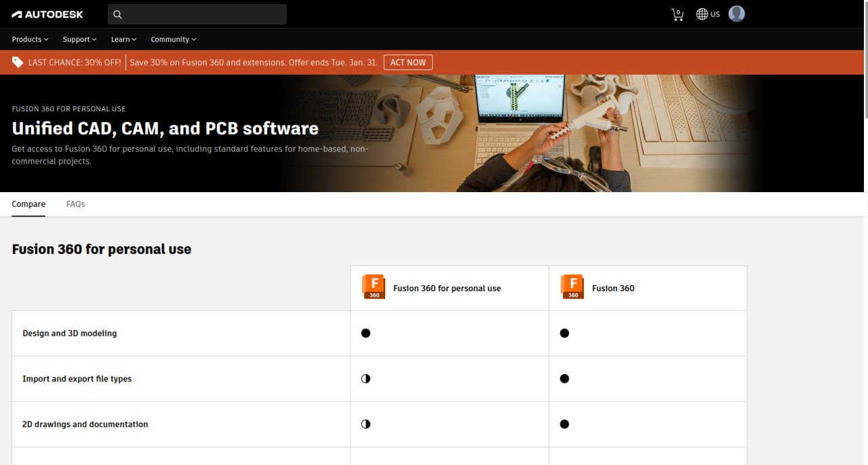Open the user profile avatar
Image resolution: width=868 pixels, height=465 pixels.
point(736,14)
